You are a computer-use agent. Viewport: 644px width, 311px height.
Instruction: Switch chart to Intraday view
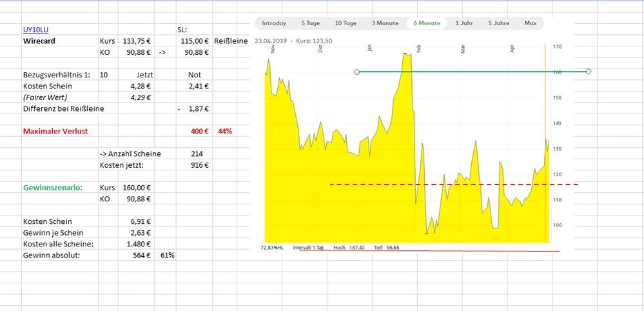click(274, 23)
